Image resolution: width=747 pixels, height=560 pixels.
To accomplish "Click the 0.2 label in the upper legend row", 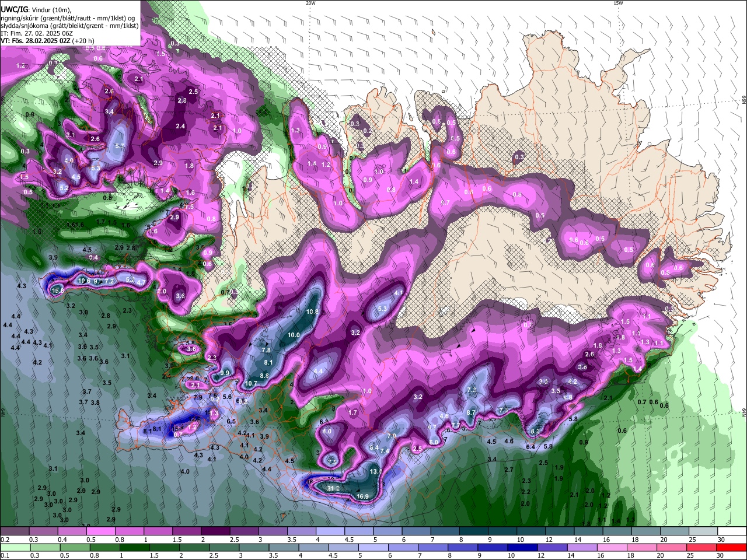I will coord(5,540).
